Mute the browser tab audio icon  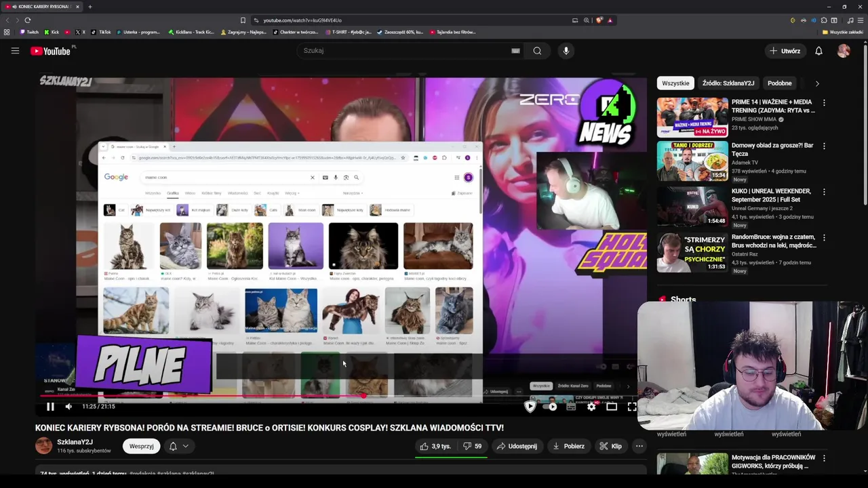coord(14,7)
